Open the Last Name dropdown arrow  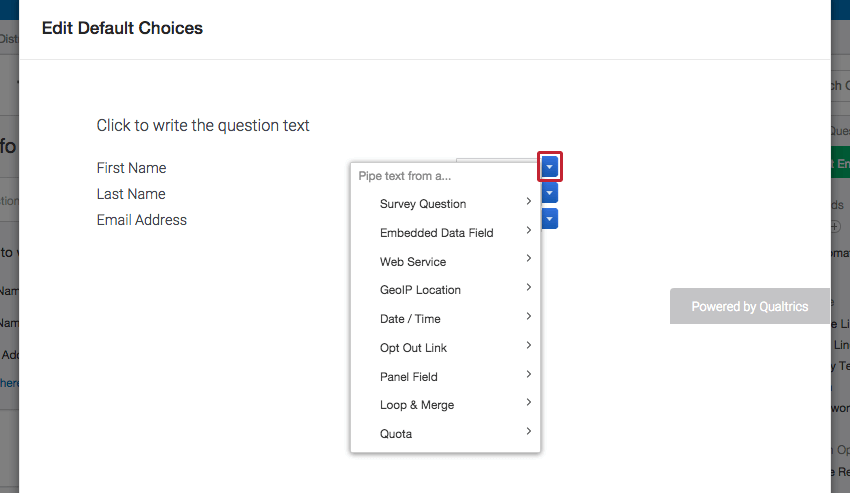pyautogui.click(x=550, y=193)
